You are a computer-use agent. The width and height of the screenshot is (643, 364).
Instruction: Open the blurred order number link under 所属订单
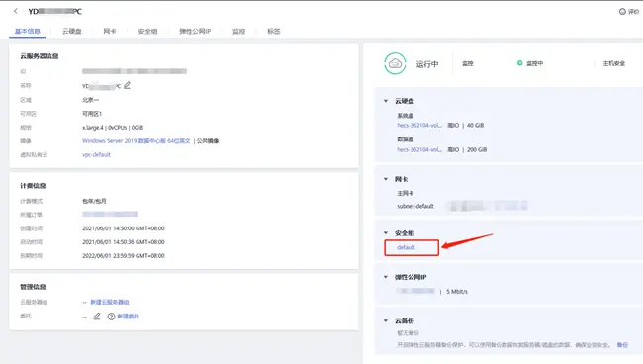tap(110, 214)
